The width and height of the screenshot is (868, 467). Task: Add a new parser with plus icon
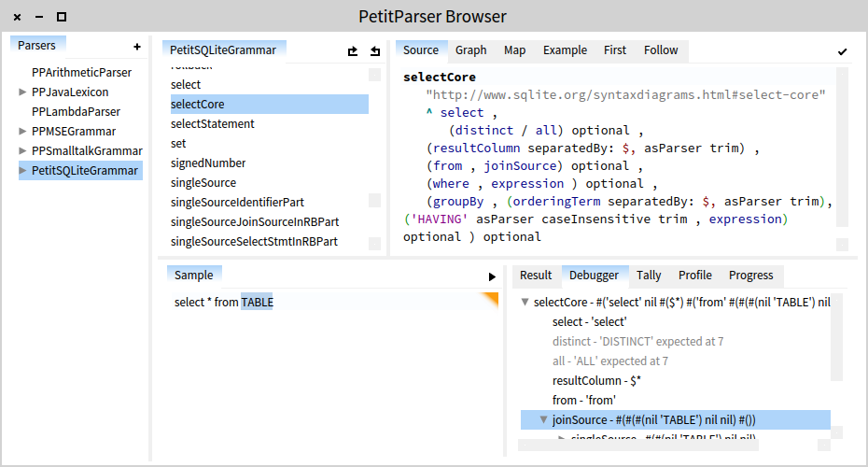point(136,47)
